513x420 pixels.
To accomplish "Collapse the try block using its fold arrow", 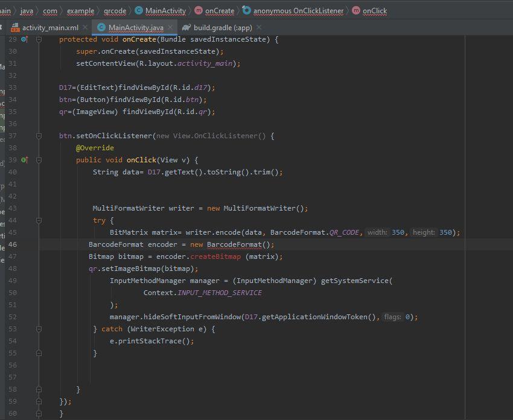I will click(x=37, y=220).
